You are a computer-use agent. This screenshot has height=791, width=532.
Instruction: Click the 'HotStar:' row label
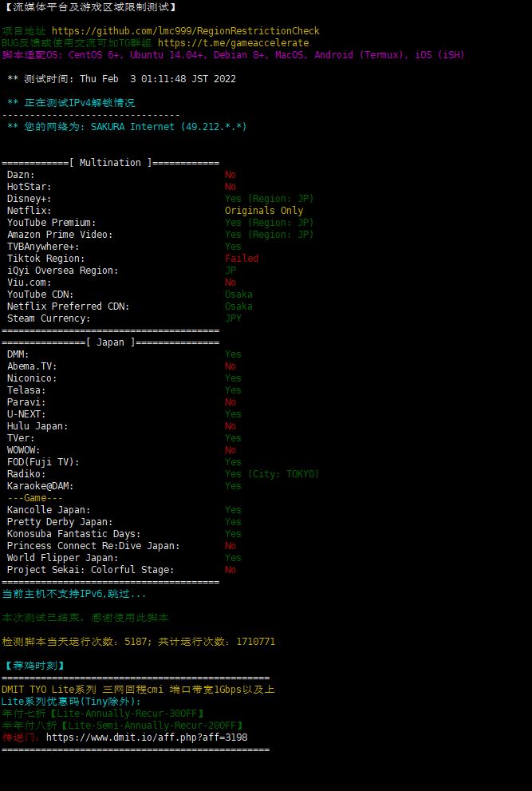pyautogui.click(x=30, y=187)
